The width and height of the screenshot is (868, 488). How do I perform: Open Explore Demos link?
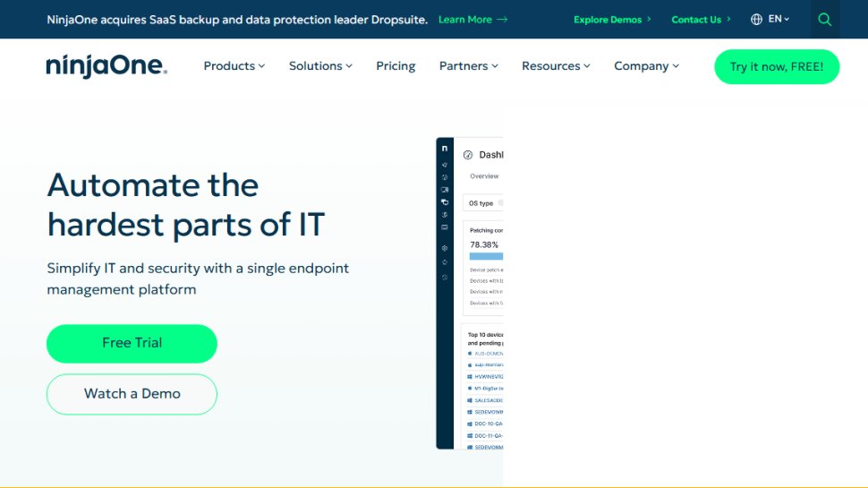(x=612, y=20)
